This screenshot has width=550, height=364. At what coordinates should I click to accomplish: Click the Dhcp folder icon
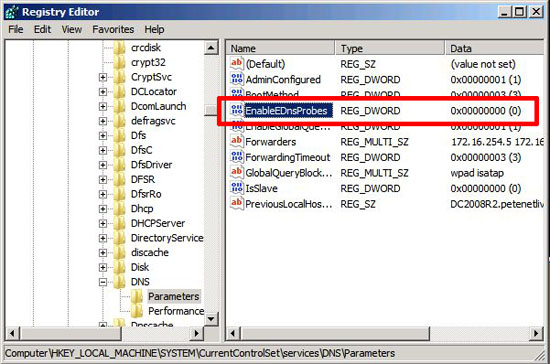point(119,209)
